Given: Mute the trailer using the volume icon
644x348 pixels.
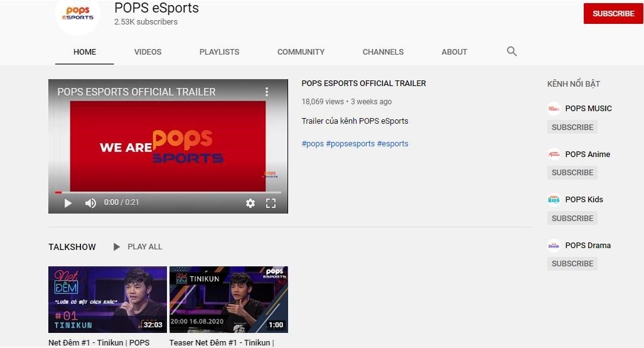Looking at the screenshot, I should point(90,203).
